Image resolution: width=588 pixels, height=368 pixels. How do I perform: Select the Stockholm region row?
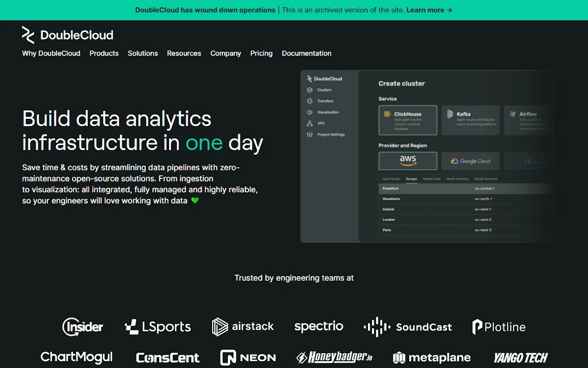pyautogui.click(x=465, y=199)
